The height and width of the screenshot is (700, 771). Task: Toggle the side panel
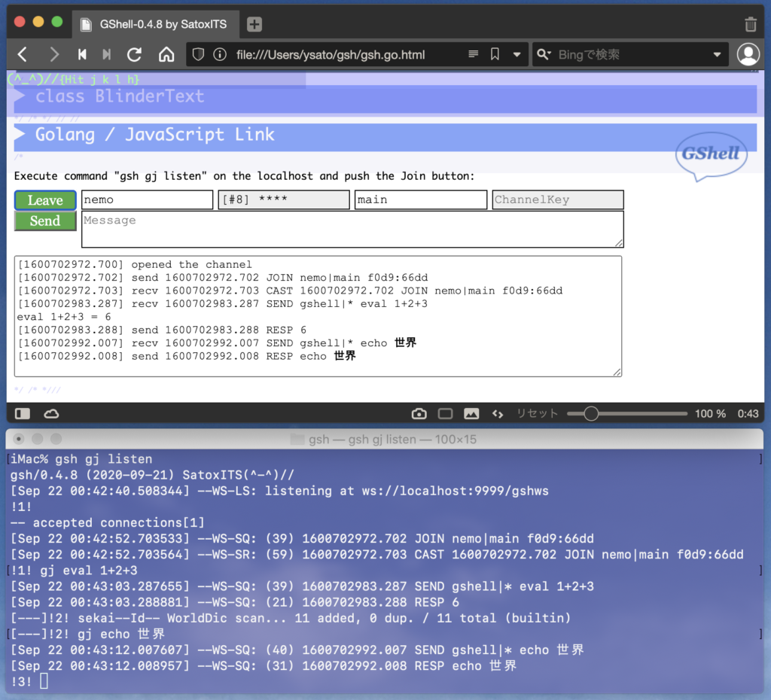click(23, 413)
